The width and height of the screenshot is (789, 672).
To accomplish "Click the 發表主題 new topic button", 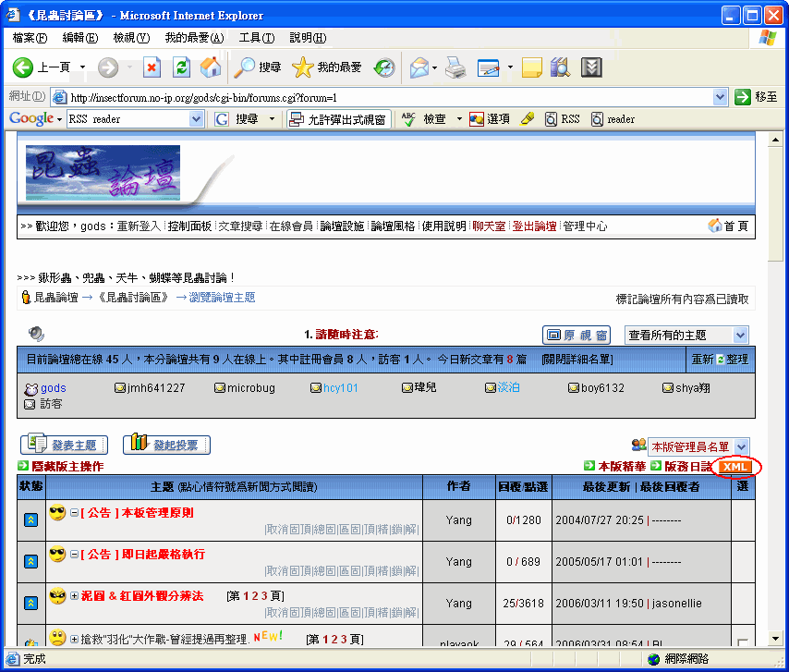I will pos(64,445).
